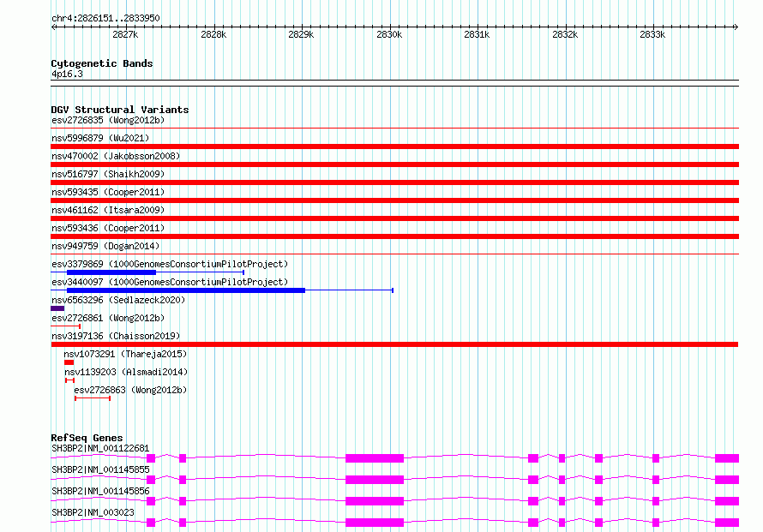Click red bar under nsv3197136 (Chaisson2019)
The width and height of the screenshot is (763, 532).
[394, 344]
